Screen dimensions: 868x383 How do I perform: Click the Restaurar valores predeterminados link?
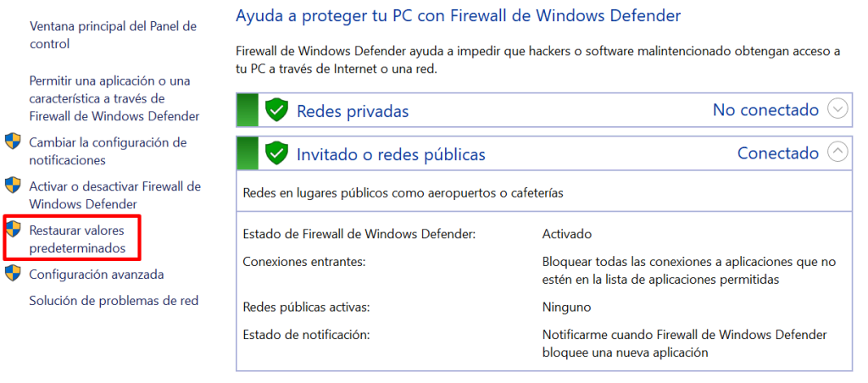tap(77, 239)
